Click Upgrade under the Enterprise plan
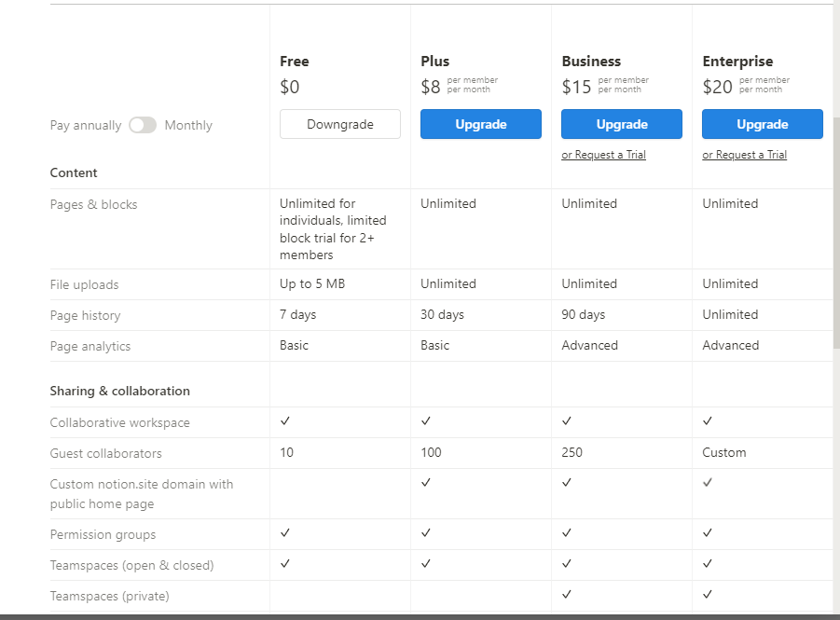840x620 pixels. 763,124
